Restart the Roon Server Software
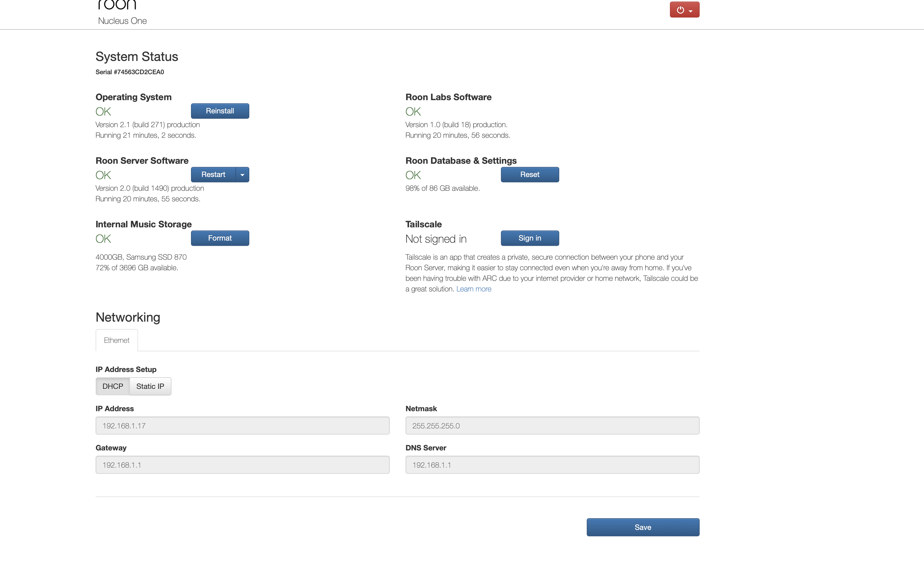The height and width of the screenshot is (585, 924). click(x=213, y=175)
